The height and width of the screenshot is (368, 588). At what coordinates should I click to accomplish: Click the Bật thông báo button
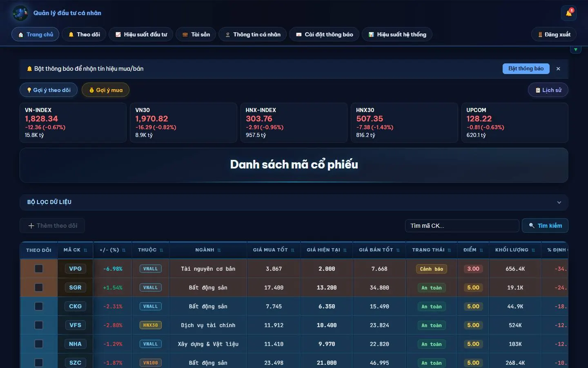pos(526,69)
